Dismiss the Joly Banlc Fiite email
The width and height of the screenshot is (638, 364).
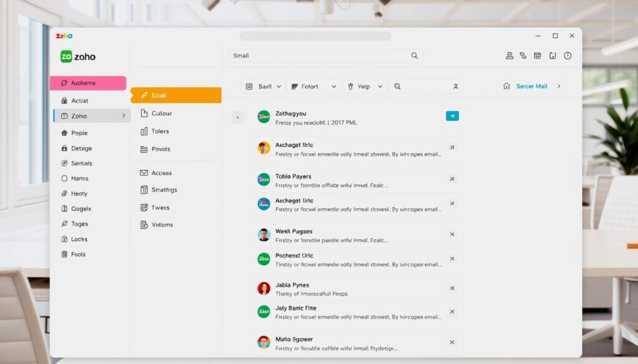point(452,312)
